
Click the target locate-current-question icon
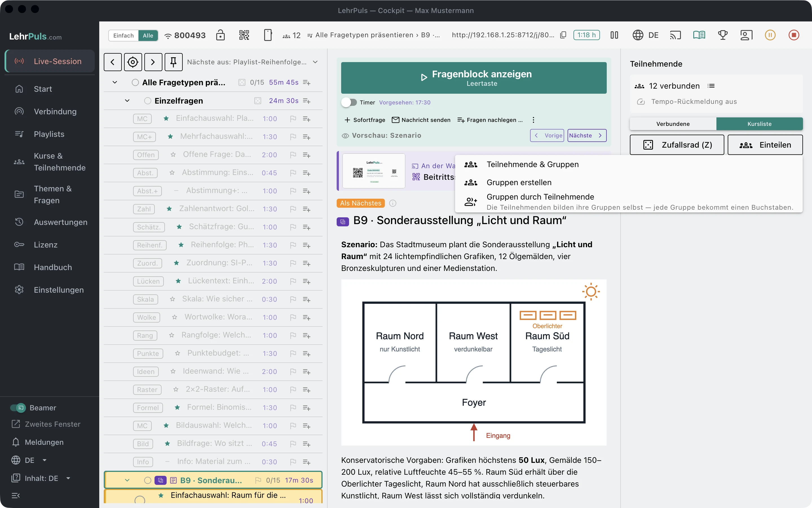pos(133,62)
